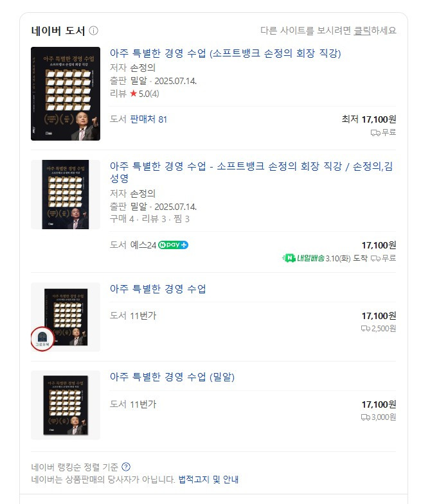This screenshot has width=421, height=504.
Task: Click the 최저 17,100원 lowest price
Action: pyautogui.click(x=369, y=119)
